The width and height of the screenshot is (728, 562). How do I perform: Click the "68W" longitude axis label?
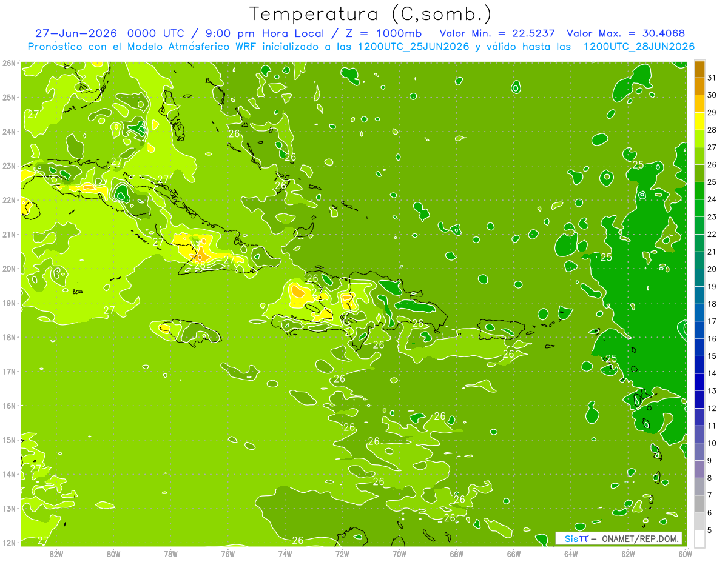(456, 554)
